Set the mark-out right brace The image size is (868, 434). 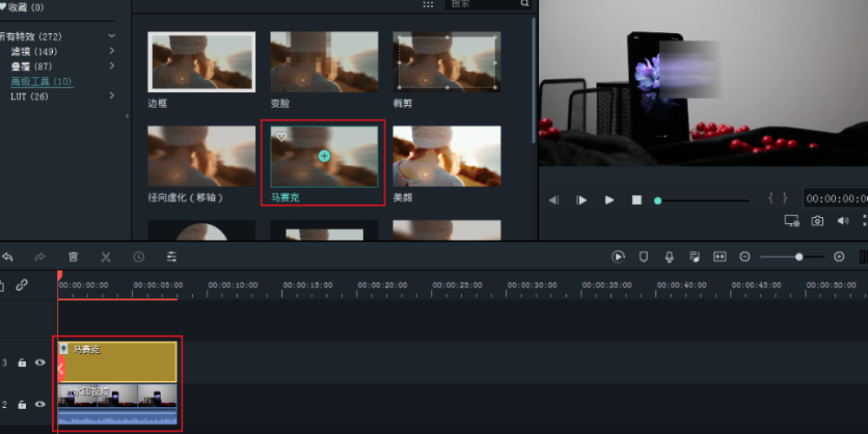(785, 198)
